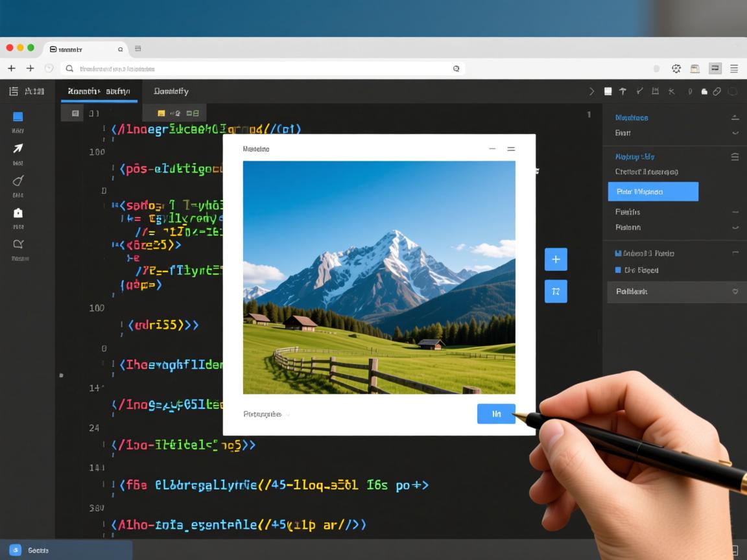The height and width of the screenshot is (560, 747).
Task: Select the brush tool in left sidebar
Action: (x=18, y=181)
